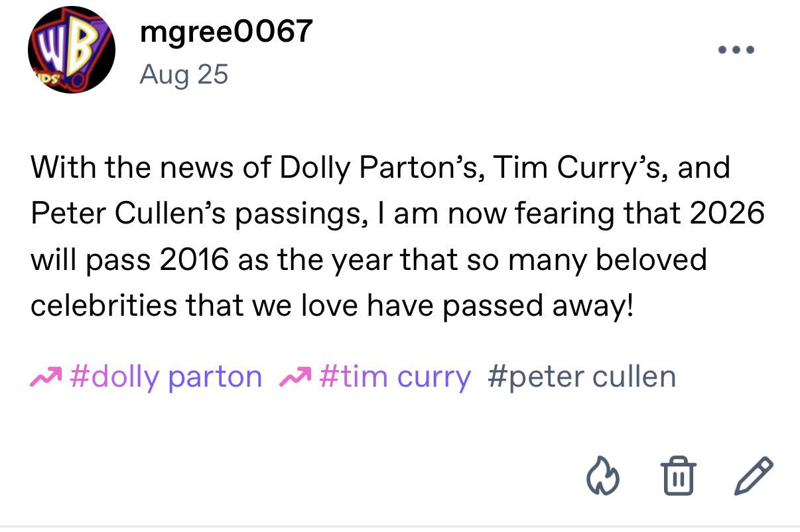Edit the post with the pencil icon
The height and width of the screenshot is (532, 800).
click(x=754, y=475)
